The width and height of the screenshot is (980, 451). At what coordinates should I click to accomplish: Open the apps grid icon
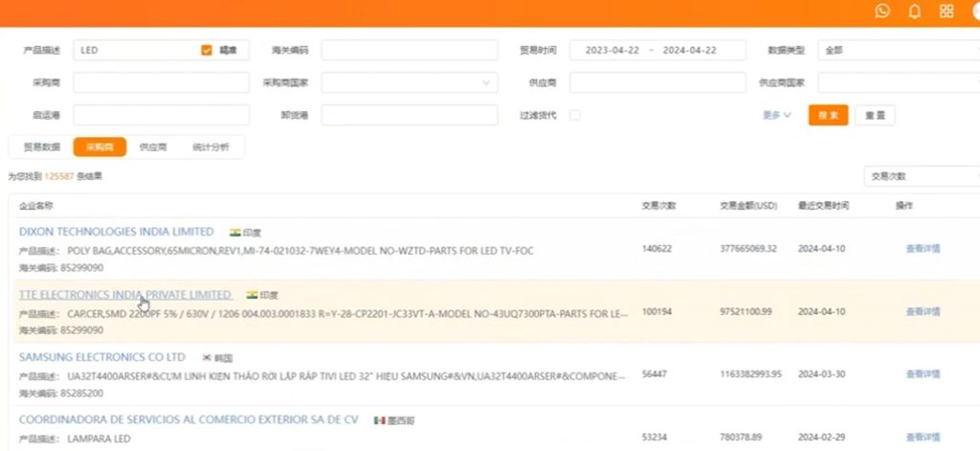[947, 11]
